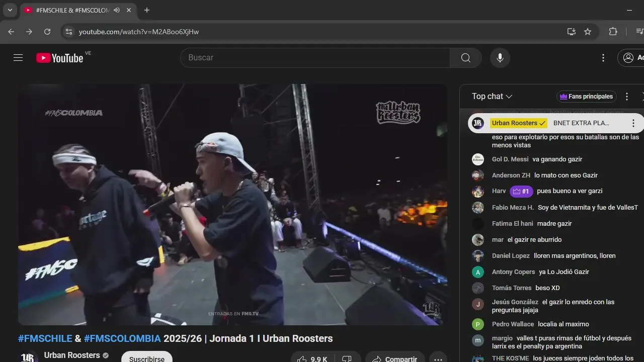Open the tab search dropdown arrow
644x362 pixels.
(x=10, y=10)
